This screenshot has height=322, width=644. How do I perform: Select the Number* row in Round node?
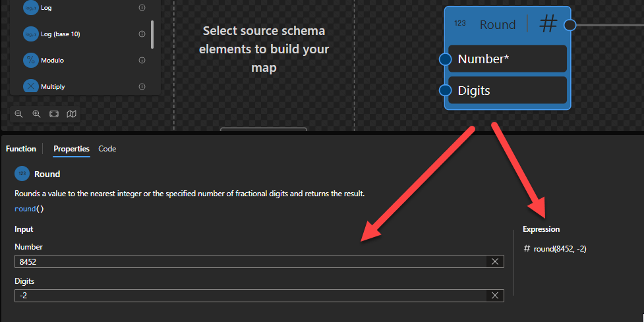(x=508, y=59)
